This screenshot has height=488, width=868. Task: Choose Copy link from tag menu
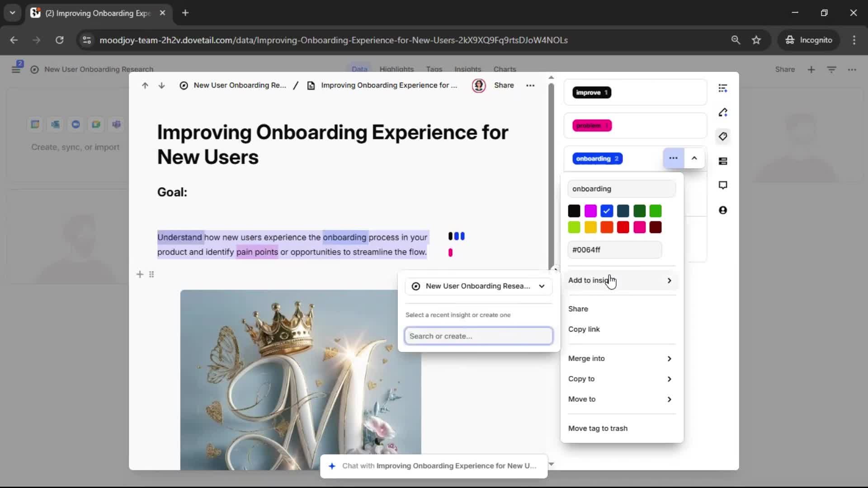[584, 329]
